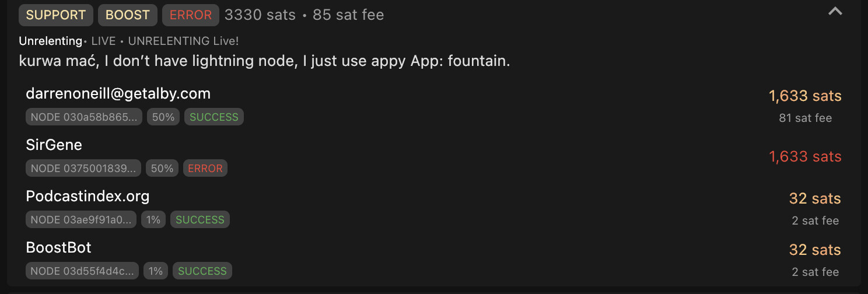Open the Unrelenting podcast link
The image size is (868, 294).
click(50, 41)
